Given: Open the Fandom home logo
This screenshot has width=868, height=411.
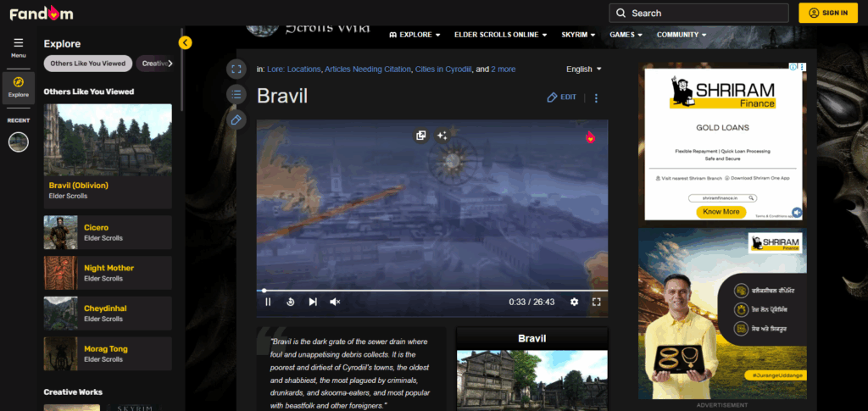Looking at the screenshot, I should click(42, 14).
